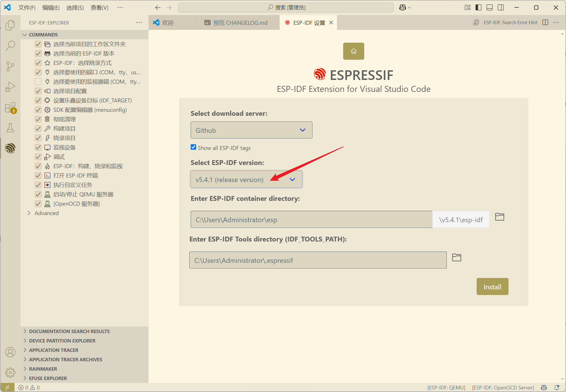Screen dimensions: 566x392
Task: Browse folder for IDF_TOOLS_PATH directory
Action: pos(456,257)
